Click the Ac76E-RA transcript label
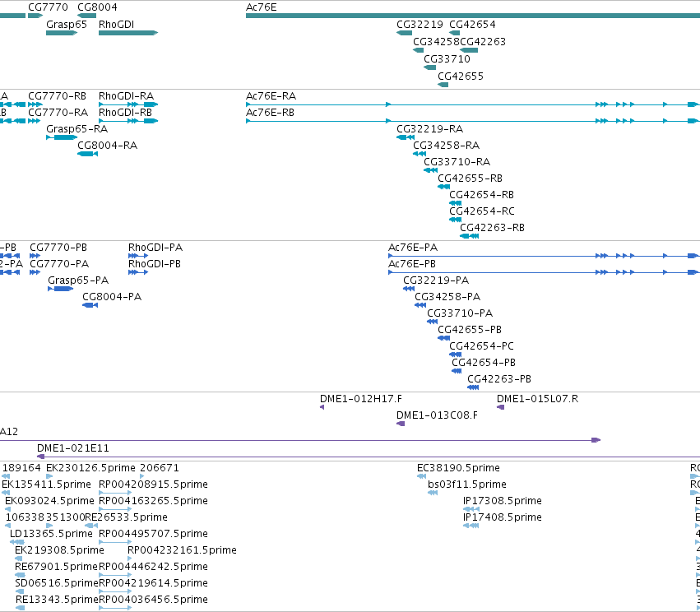700x612 pixels. [x=271, y=96]
